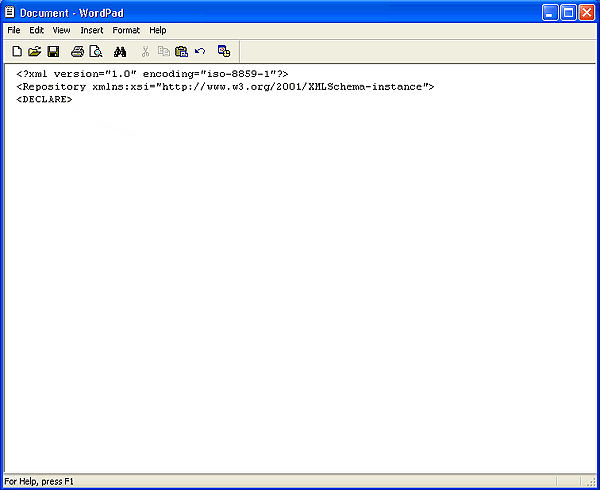Undo the last action with the arrow icon
This screenshot has height=490, width=600.
point(200,51)
